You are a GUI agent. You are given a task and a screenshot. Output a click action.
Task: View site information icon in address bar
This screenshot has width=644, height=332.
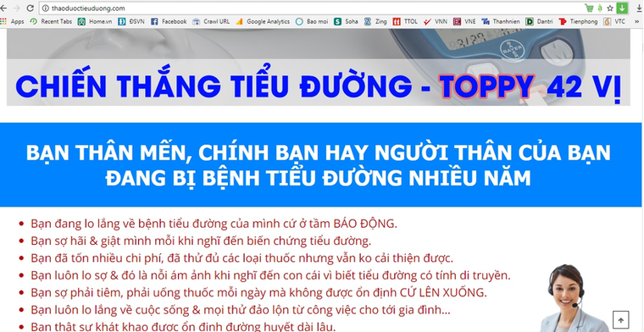click(45, 8)
